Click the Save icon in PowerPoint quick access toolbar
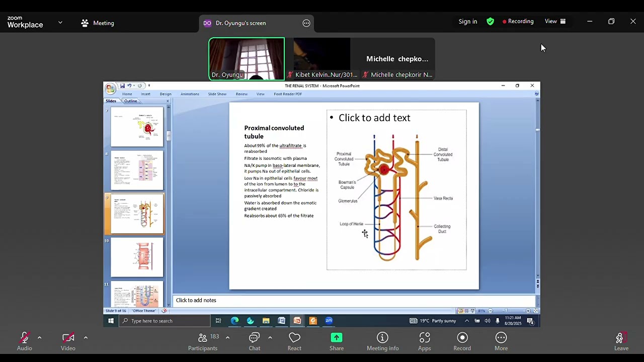 (x=122, y=85)
